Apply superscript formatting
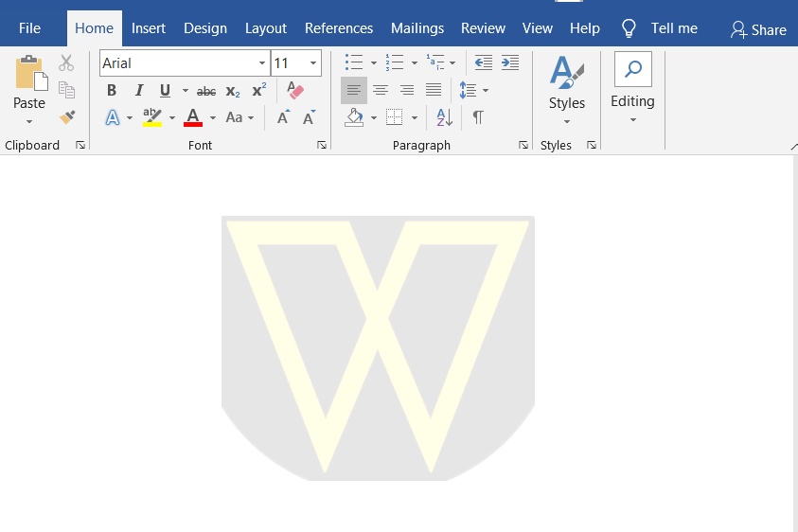Image resolution: width=798 pixels, height=532 pixels. tap(258, 91)
